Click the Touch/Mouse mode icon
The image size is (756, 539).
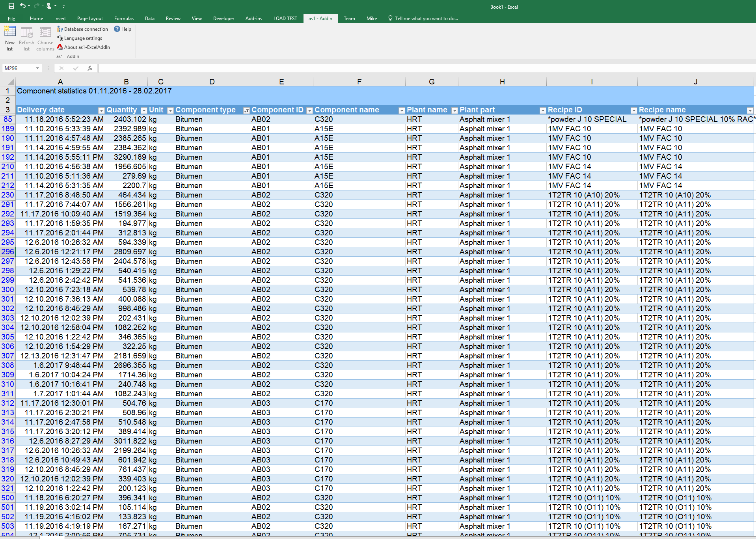pos(49,6)
